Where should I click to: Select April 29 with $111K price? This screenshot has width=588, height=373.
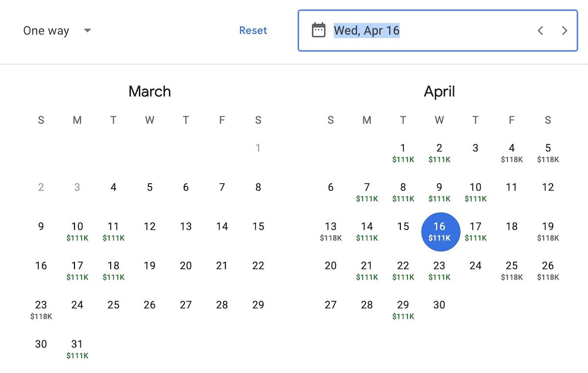(403, 310)
